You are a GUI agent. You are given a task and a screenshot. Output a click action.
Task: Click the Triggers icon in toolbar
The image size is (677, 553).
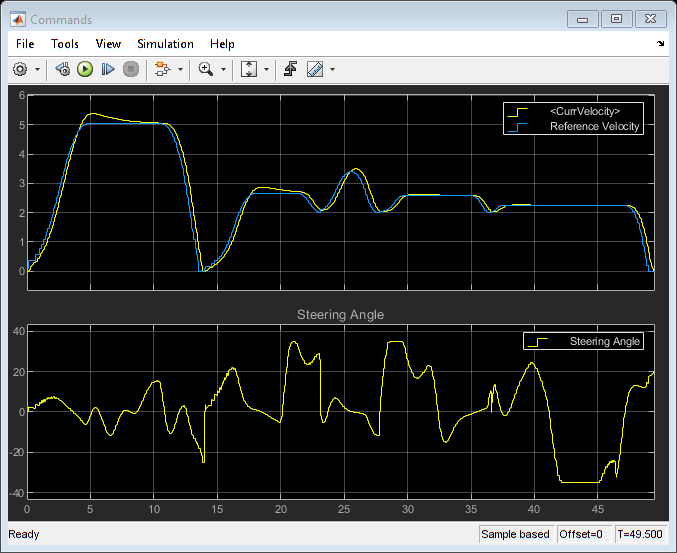[291, 69]
